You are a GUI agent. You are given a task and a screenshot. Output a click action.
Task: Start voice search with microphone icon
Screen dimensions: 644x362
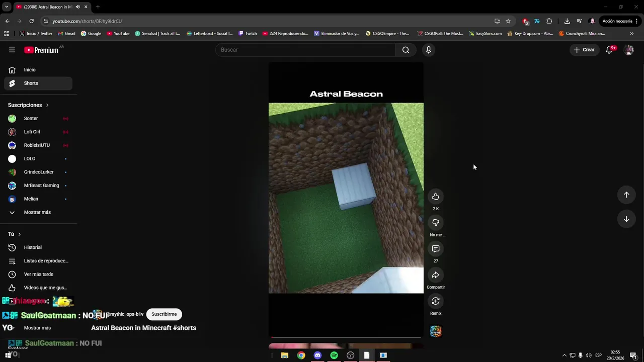click(429, 50)
